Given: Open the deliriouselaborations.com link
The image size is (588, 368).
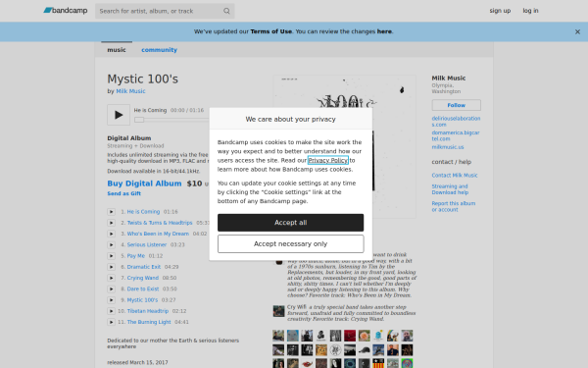Looking at the screenshot, I should [x=456, y=122].
